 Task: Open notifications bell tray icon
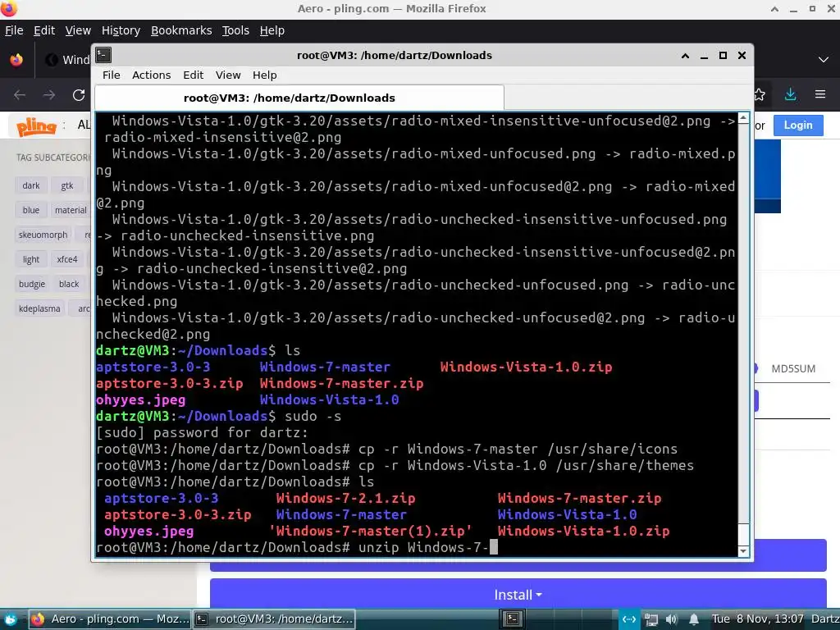pyautogui.click(x=693, y=620)
